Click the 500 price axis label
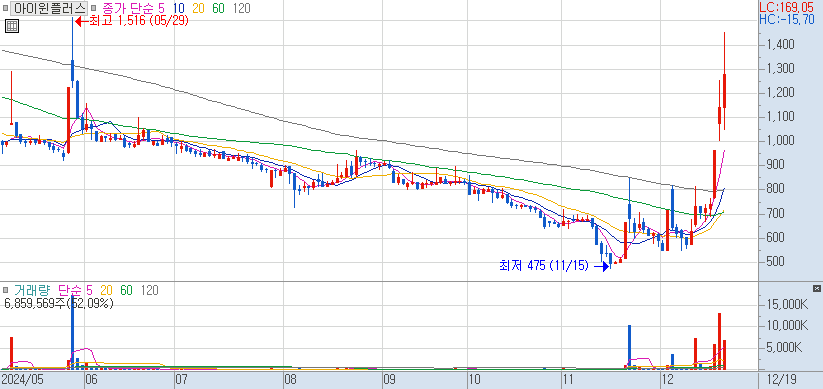Screen dimensions: 823x389 click(775, 262)
